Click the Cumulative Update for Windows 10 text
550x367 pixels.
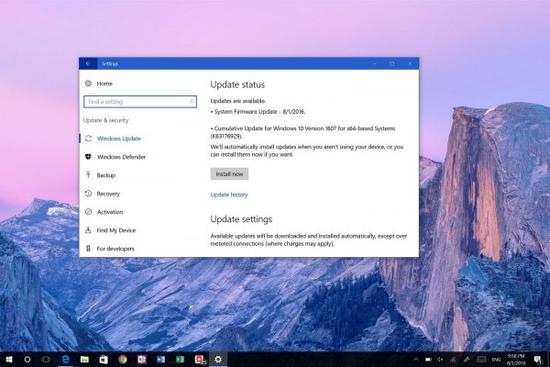tap(303, 132)
